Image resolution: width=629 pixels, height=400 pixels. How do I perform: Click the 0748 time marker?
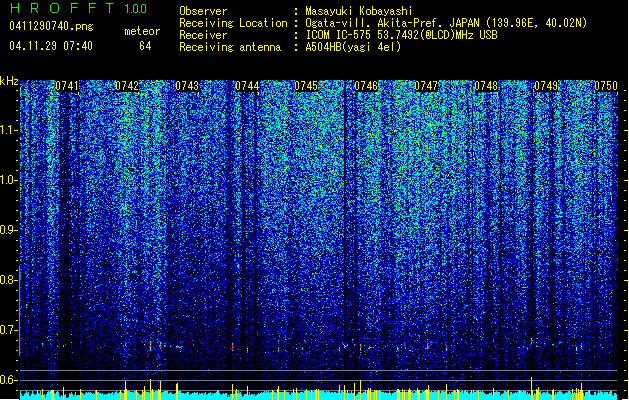[486, 86]
